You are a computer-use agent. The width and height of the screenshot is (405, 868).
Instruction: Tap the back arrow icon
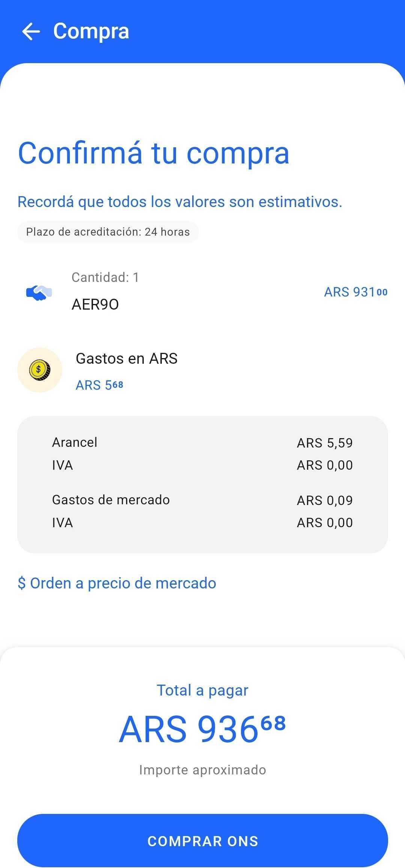[31, 31]
